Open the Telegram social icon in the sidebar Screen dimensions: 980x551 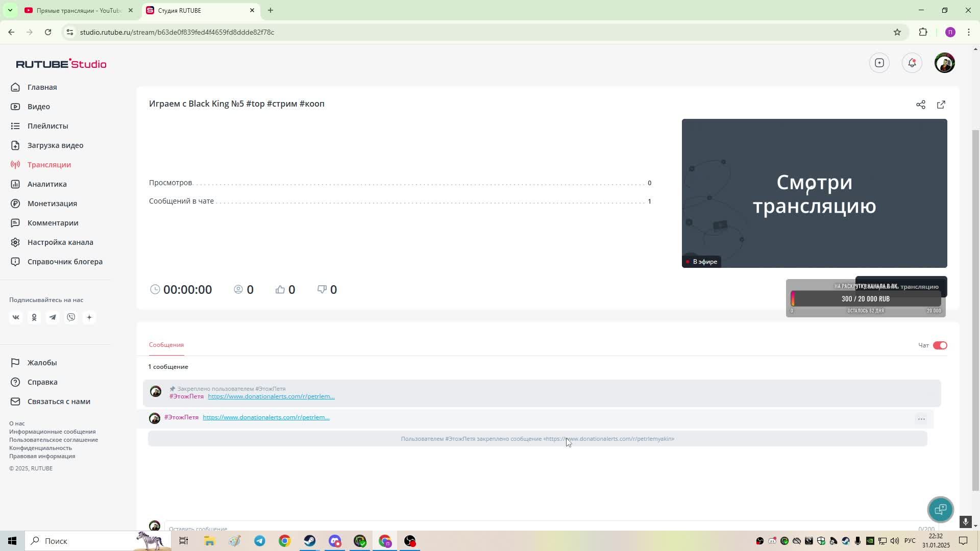pos(53,317)
